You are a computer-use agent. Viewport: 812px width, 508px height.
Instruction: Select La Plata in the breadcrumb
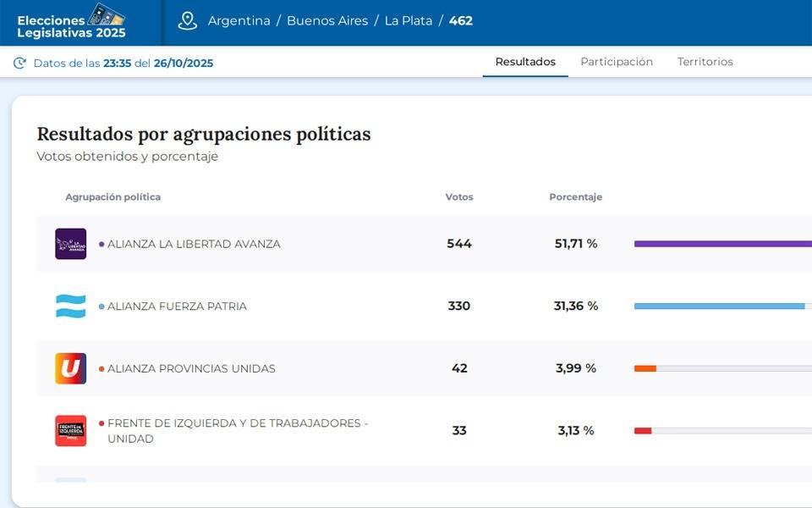click(408, 21)
